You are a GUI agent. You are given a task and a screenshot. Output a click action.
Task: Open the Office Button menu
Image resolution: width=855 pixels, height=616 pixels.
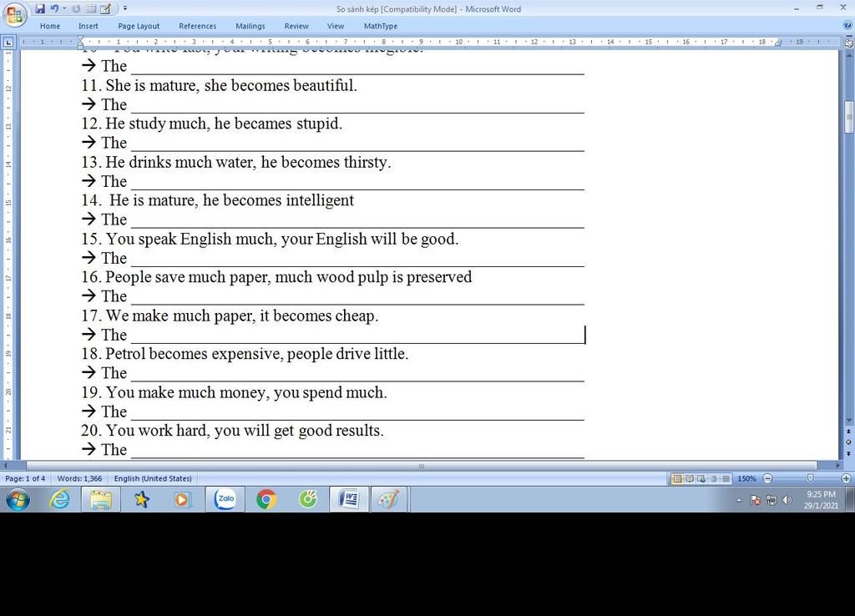[x=14, y=15]
